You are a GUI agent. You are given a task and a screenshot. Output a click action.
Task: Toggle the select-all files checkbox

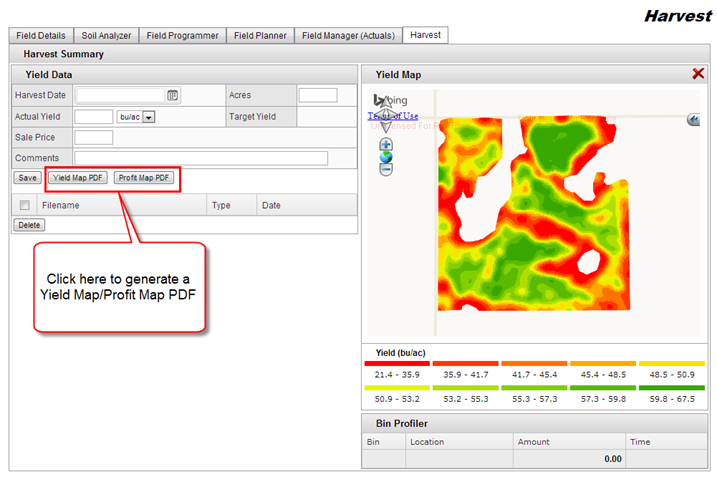click(x=25, y=205)
